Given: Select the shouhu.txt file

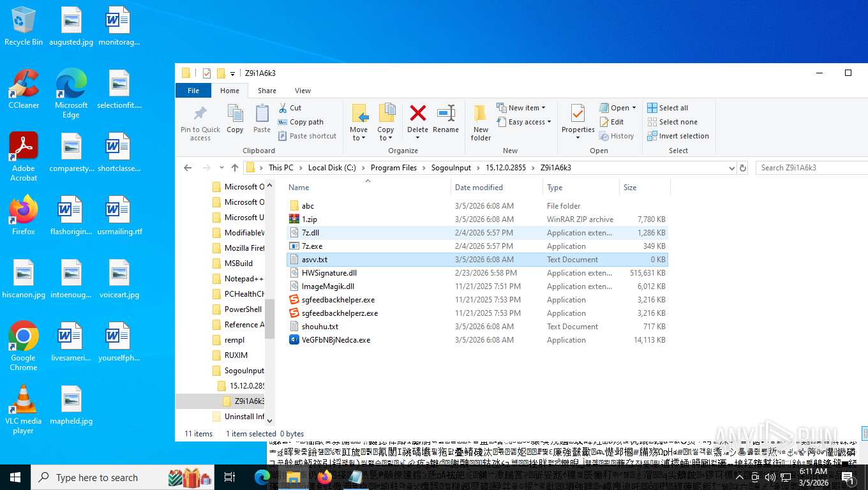Looking at the screenshot, I should (x=477, y=327).
